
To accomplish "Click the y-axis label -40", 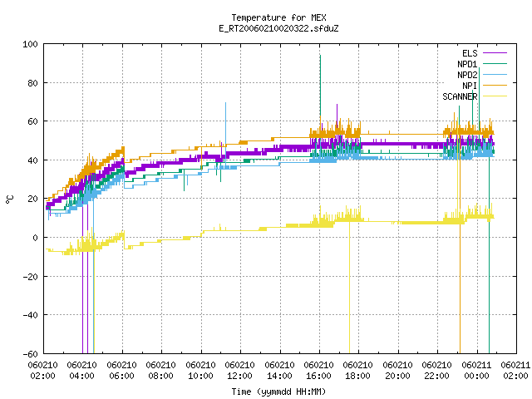I will (x=30, y=315).
